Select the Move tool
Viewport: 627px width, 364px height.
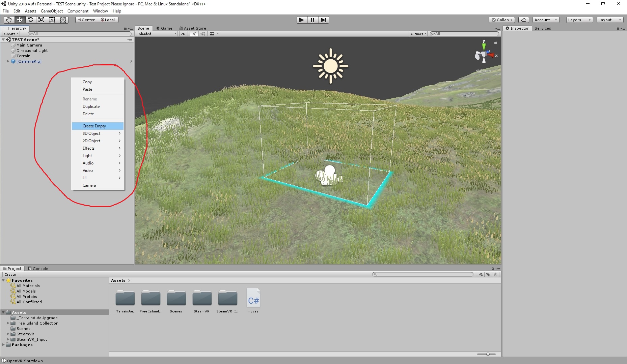click(x=20, y=20)
